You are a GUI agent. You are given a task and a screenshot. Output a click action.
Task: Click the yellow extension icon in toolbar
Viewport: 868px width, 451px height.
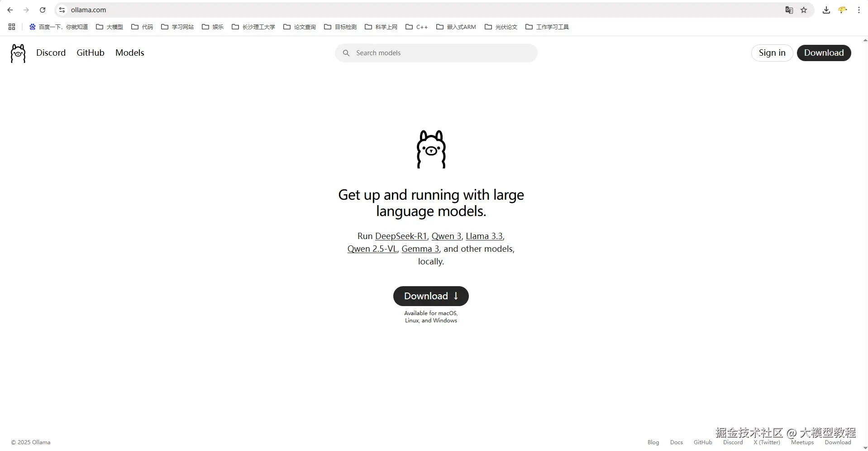coord(843,10)
